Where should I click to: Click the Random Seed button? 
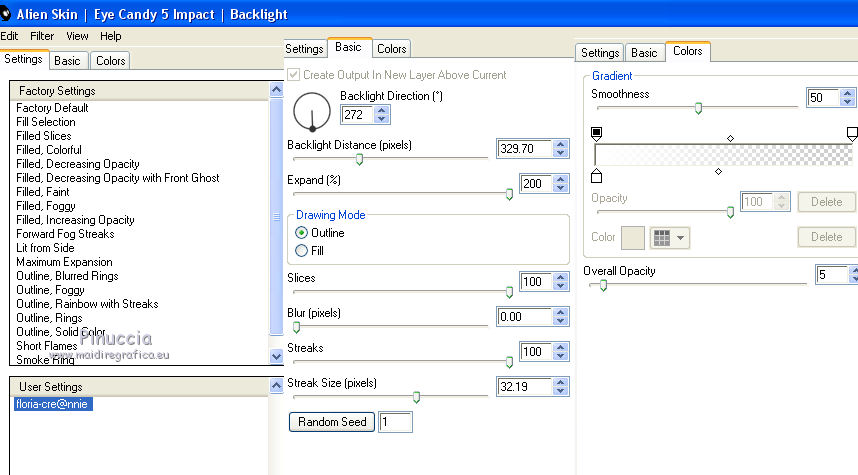tap(332, 422)
